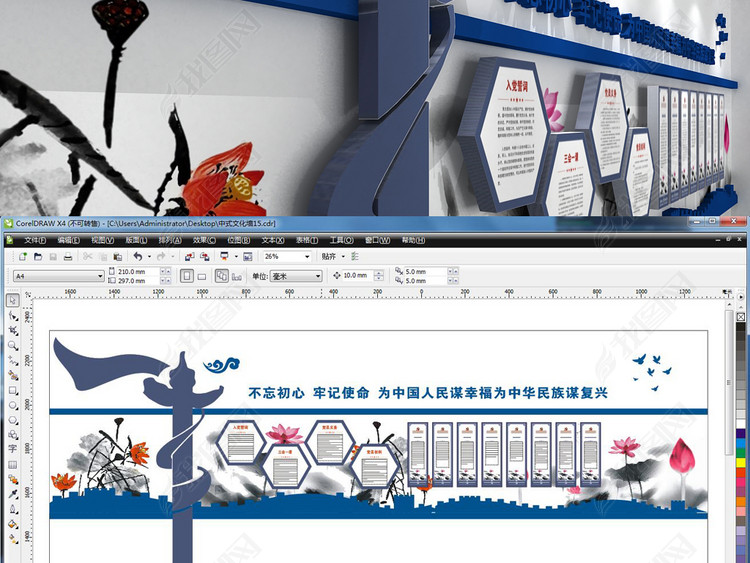The width and height of the screenshot is (750, 563).
Task: Select the Pick tool in the toolbox
Action: [13, 301]
